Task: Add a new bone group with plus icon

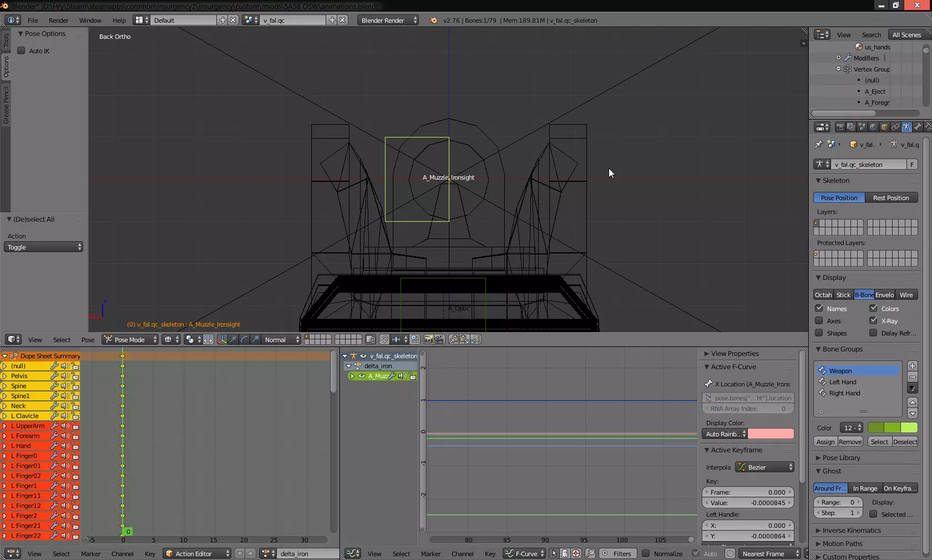Action: point(913,366)
